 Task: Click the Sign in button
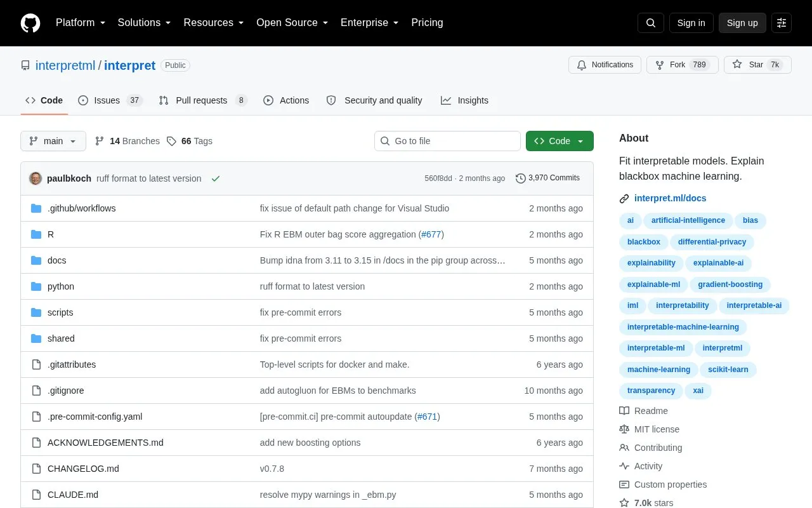(x=691, y=23)
